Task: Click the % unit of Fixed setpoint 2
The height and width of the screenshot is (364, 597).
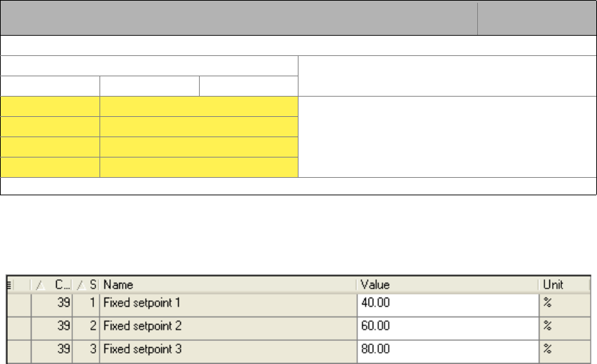Action: pos(565,328)
